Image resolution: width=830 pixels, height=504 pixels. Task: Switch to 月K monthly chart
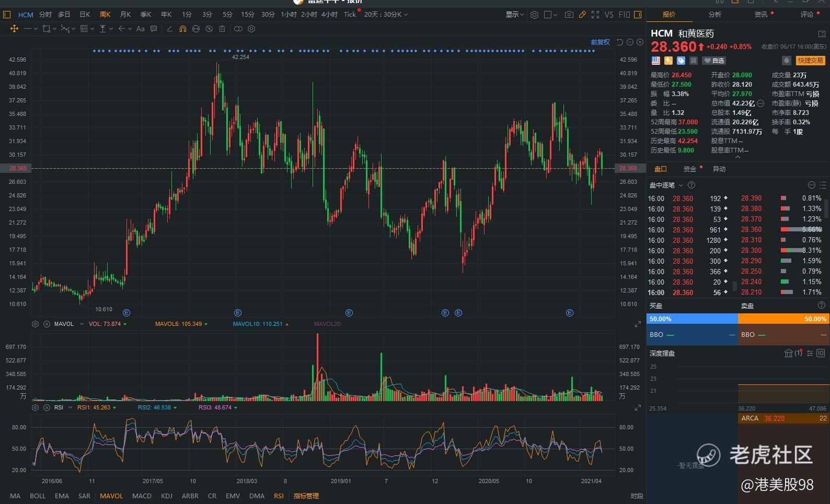pyautogui.click(x=125, y=15)
